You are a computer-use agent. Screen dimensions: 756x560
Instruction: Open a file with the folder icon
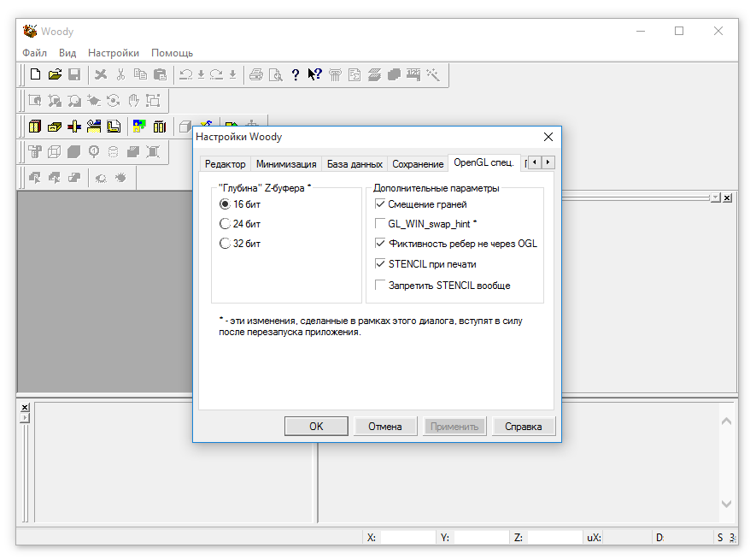pyautogui.click(x=55, y=74)
